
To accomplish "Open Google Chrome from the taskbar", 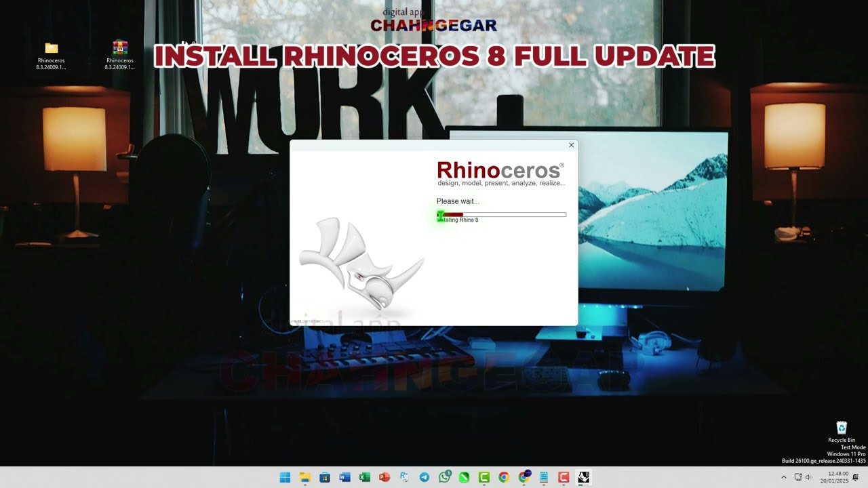I will (x=503, y=477).
